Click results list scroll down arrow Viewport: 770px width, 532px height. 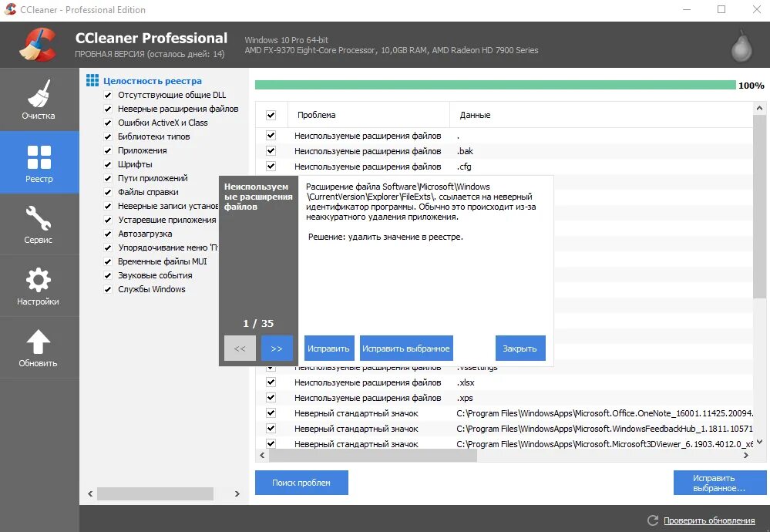(759, 442)
